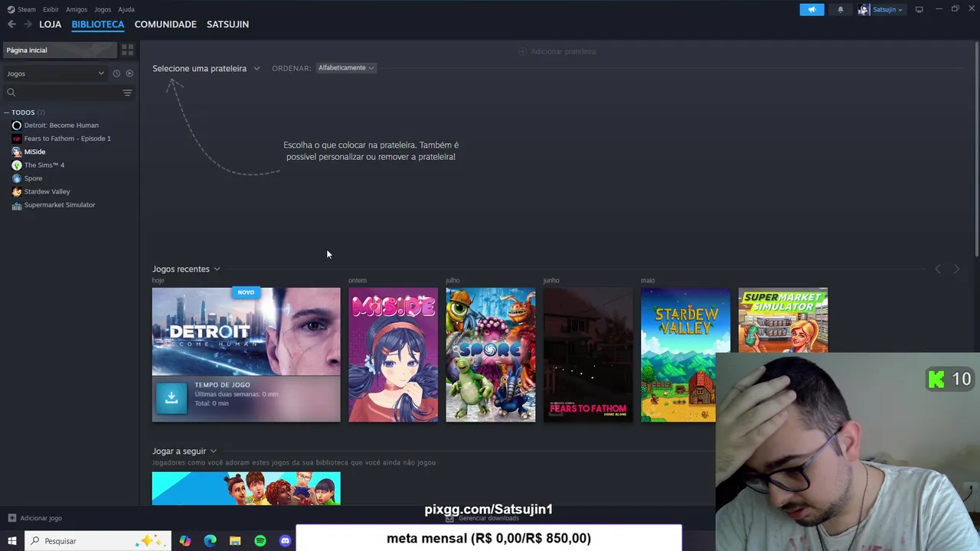980x551 pixels.
Task: Open Selecione uma prateleira dropdown
Action: coord(206,68)
